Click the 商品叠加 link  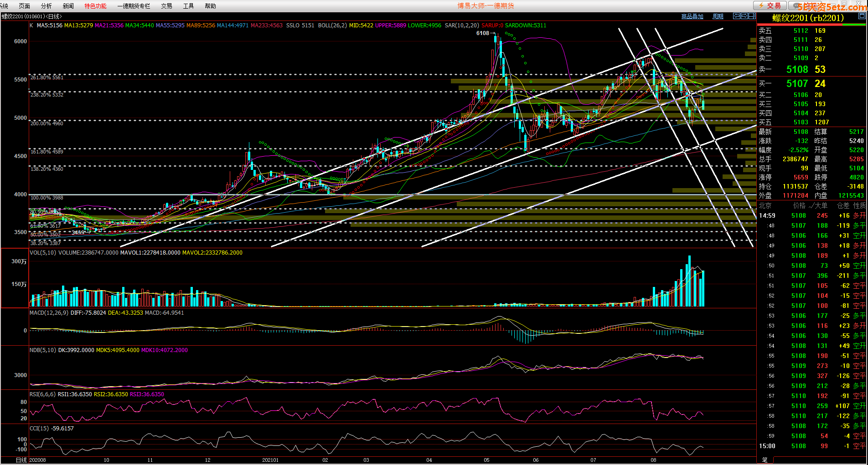tap(692, 16)
